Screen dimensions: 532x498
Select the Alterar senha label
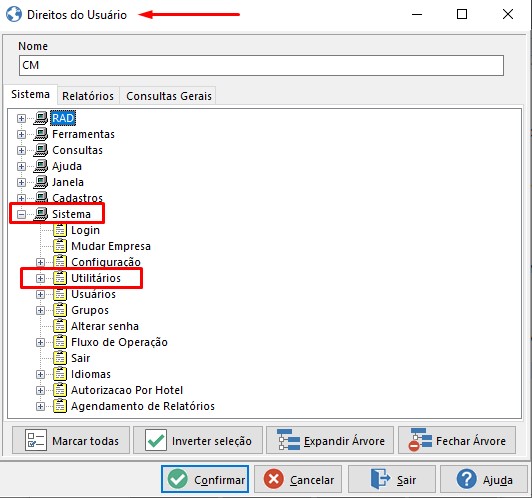[105, 326]
